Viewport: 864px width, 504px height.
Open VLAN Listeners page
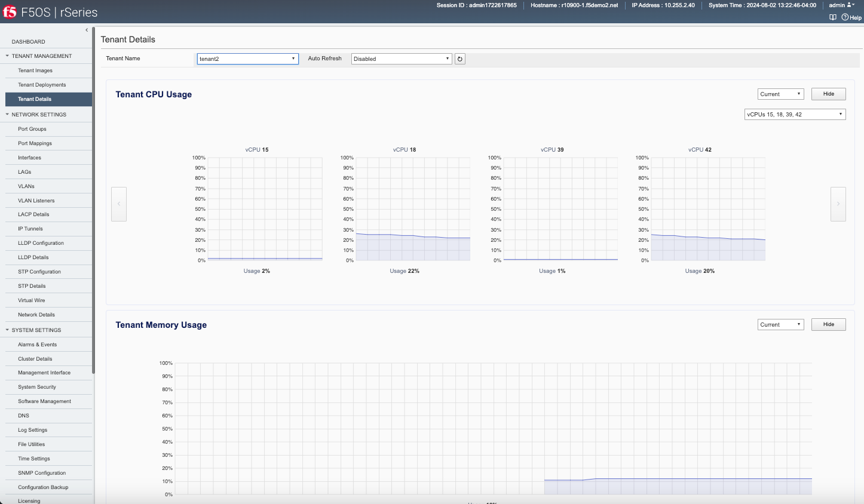48,201
